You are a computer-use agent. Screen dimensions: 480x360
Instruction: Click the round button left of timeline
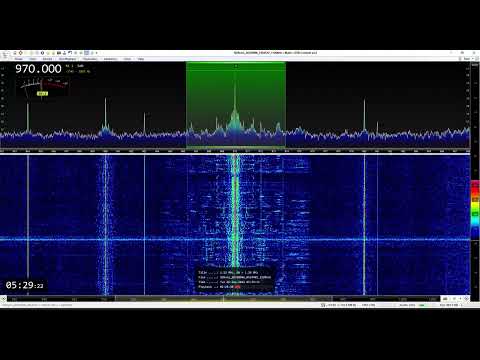click(x=3, y=299)
